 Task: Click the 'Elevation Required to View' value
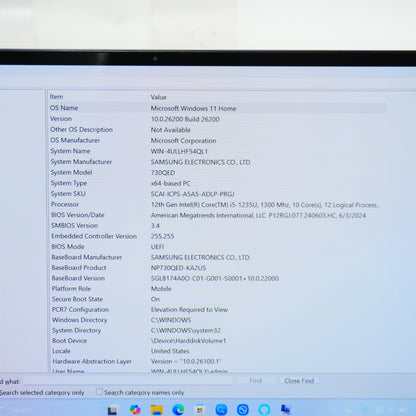pos(189,310)
